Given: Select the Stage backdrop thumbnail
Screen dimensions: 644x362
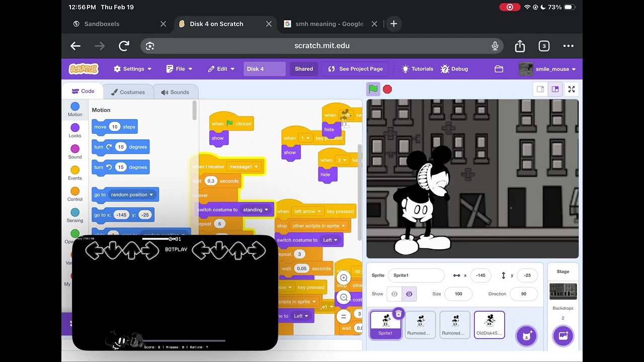Looking at the screenshot, I should click(563, 291).
